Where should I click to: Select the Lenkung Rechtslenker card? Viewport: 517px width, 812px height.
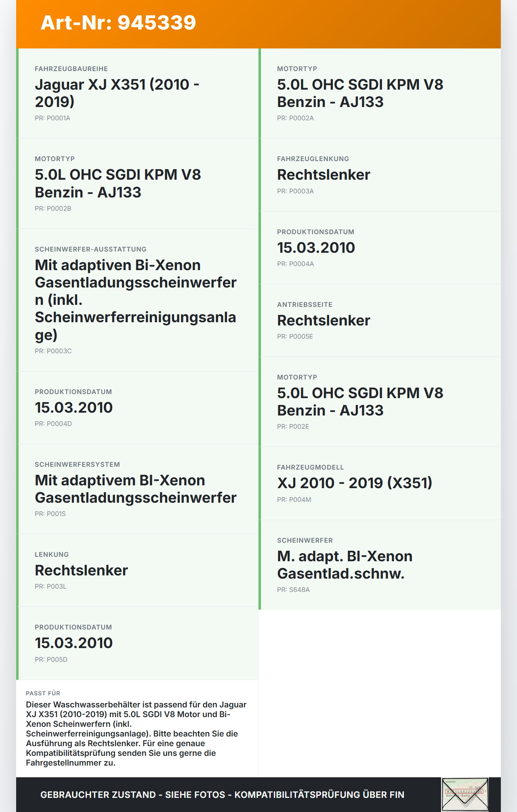point(137,570)
